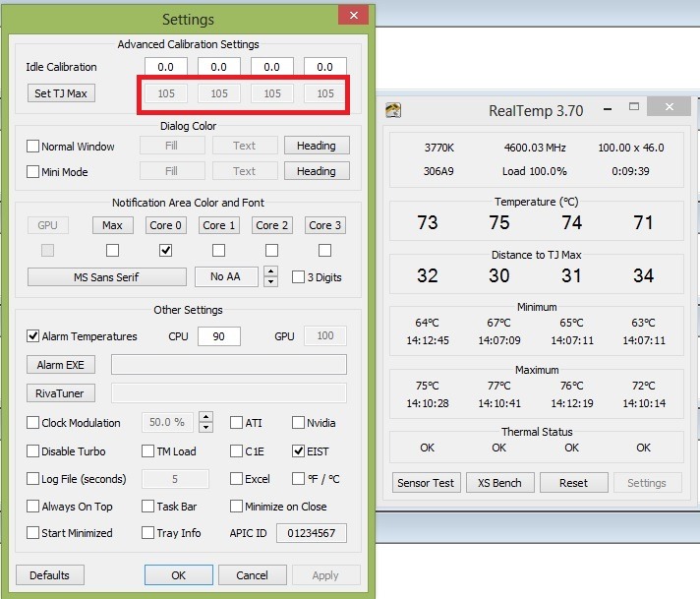The width and height of the screenshot is (700, 599).
Task: Close the Settings dialog with X
Action: click(x=354, y=15)
